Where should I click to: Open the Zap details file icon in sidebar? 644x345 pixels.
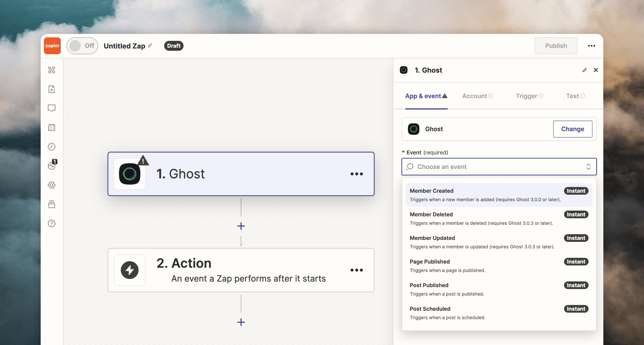coord(52,89)
